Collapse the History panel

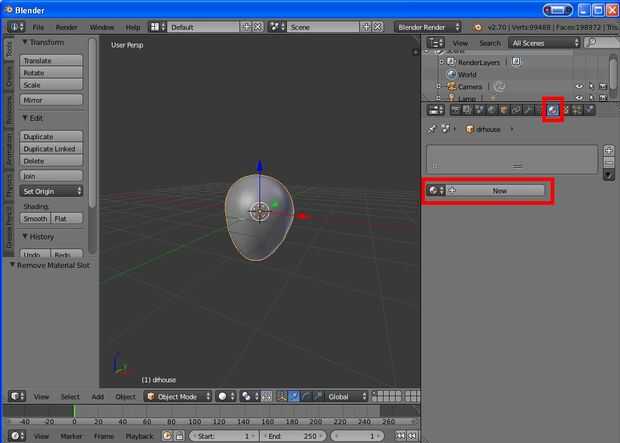tap(38, 237)
